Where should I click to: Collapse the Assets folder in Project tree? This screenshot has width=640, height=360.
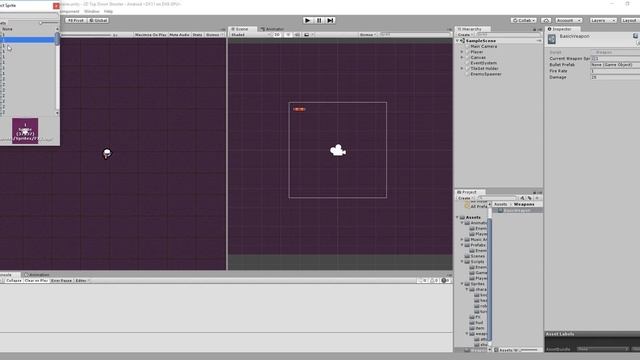tap(458, 218)
